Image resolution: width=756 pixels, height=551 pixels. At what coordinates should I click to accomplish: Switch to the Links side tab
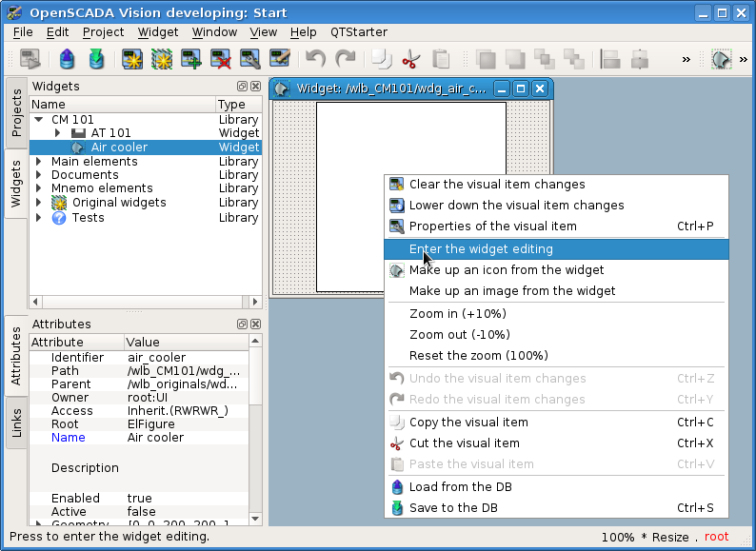coord(16,423)
